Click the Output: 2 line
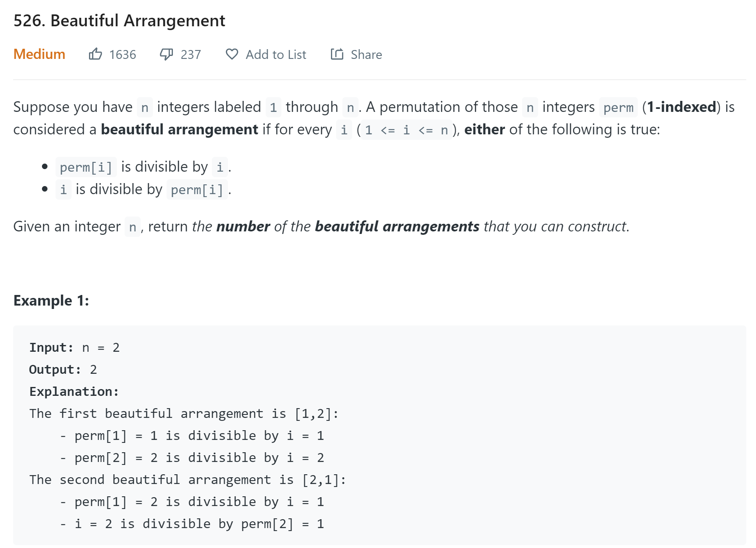The width and height of the screenshot is (756, 548). click(63, 370)
